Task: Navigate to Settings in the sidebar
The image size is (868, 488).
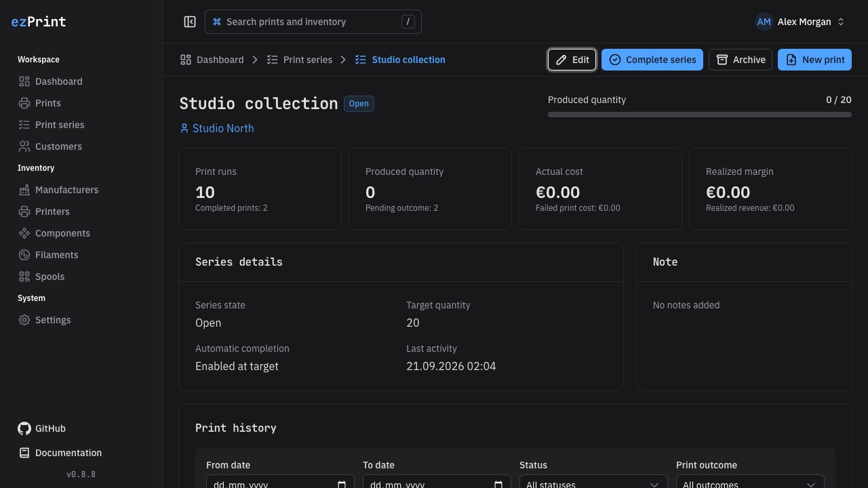Action: click(81, 320)
